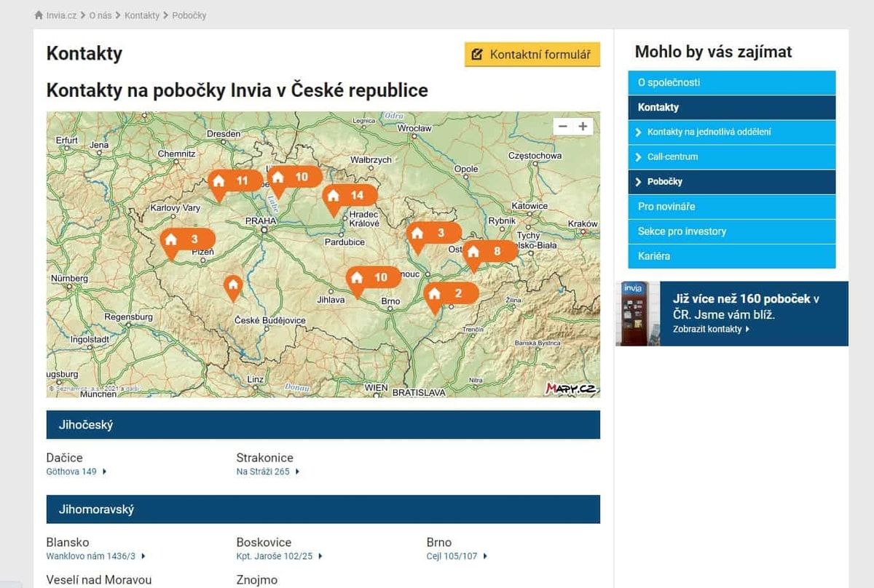This screenshot has width=874, height=588.
Task: Zoom out the map with minus button
Action: (562, 126)
